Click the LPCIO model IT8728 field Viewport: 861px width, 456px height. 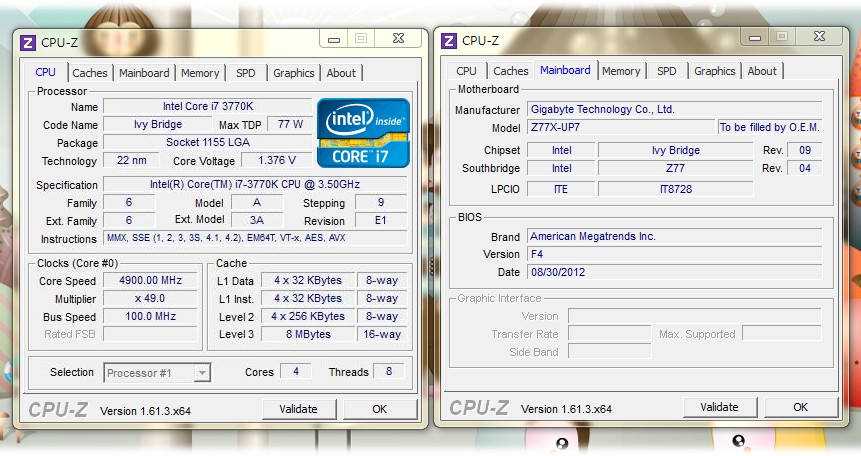675,189
